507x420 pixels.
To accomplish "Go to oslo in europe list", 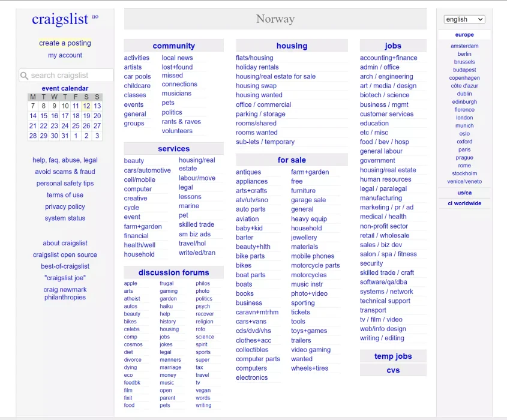I will click(x=464, y=134).
